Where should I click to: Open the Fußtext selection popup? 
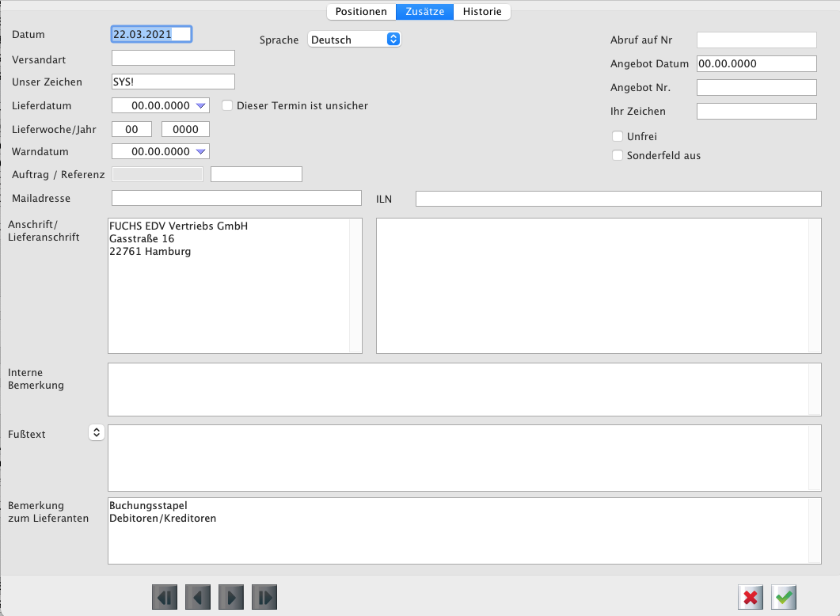tap(96, 432)
